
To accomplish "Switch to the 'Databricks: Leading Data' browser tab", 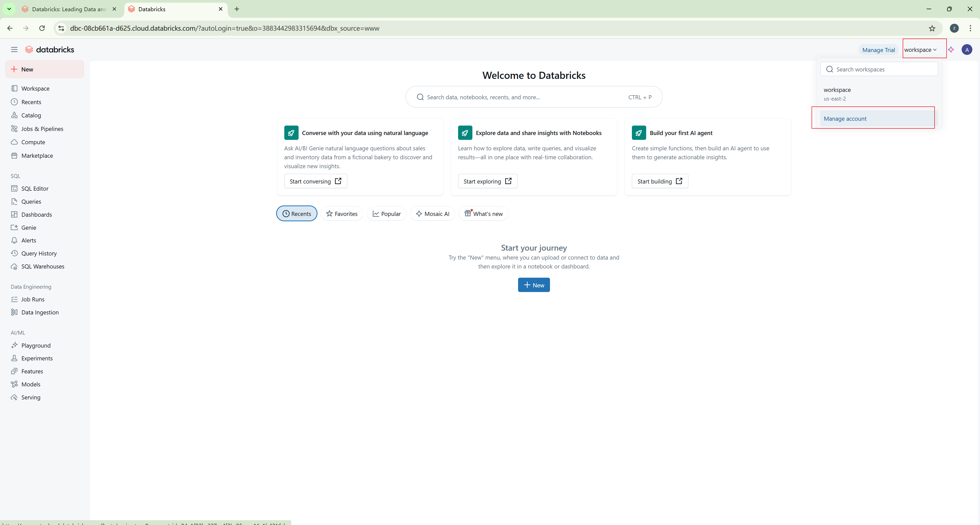I will pyautogui.click(x=69, y=9).
